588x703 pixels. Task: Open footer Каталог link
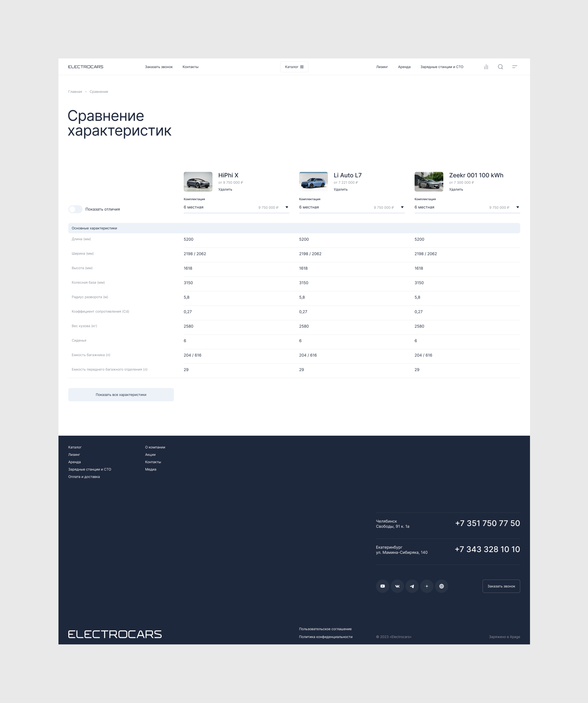[75, 447]
